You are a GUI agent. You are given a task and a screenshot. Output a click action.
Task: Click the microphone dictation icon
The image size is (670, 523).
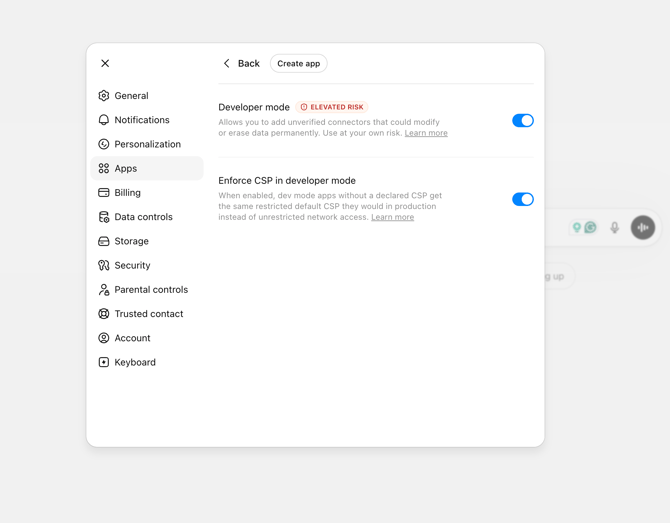[614, 227]
